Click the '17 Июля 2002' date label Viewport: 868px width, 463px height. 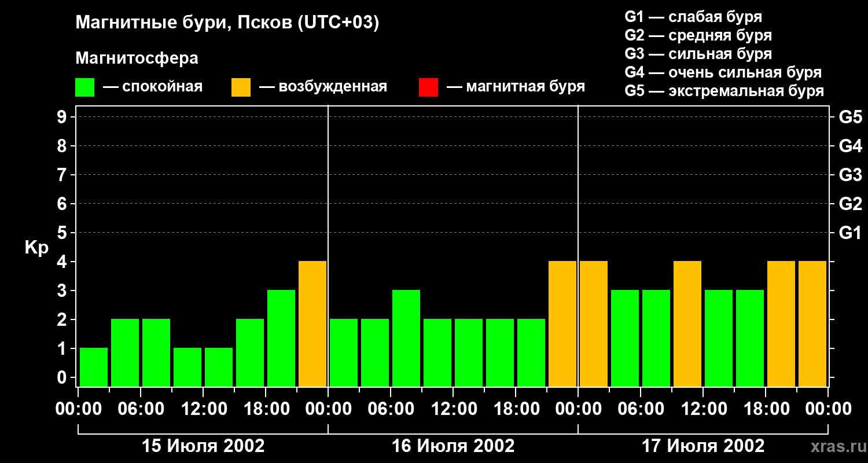pos(703,446)
